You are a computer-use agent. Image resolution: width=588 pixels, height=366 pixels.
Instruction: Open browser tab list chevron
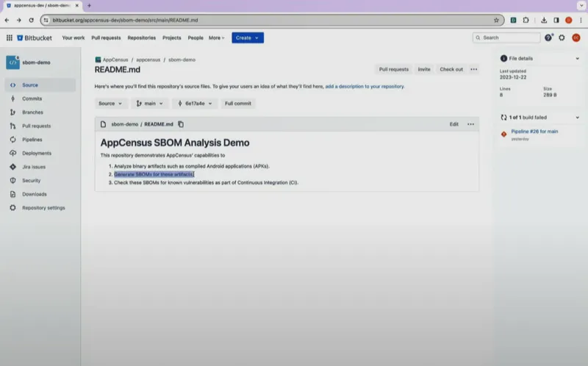pos(581,6)
